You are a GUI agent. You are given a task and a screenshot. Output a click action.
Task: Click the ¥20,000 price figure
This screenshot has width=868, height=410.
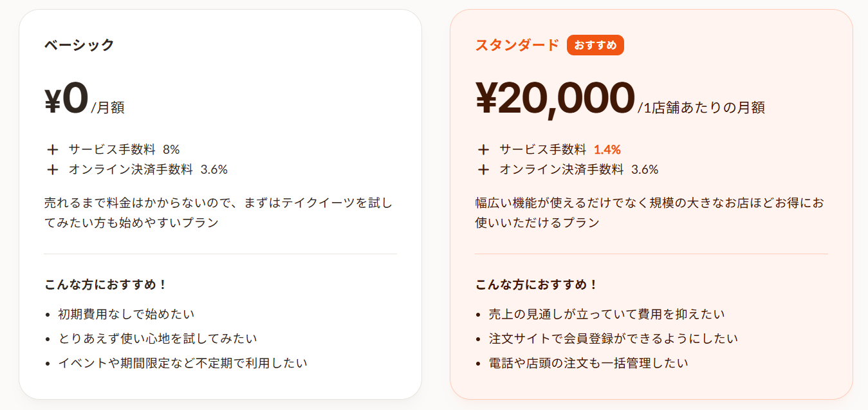point(555,98)
